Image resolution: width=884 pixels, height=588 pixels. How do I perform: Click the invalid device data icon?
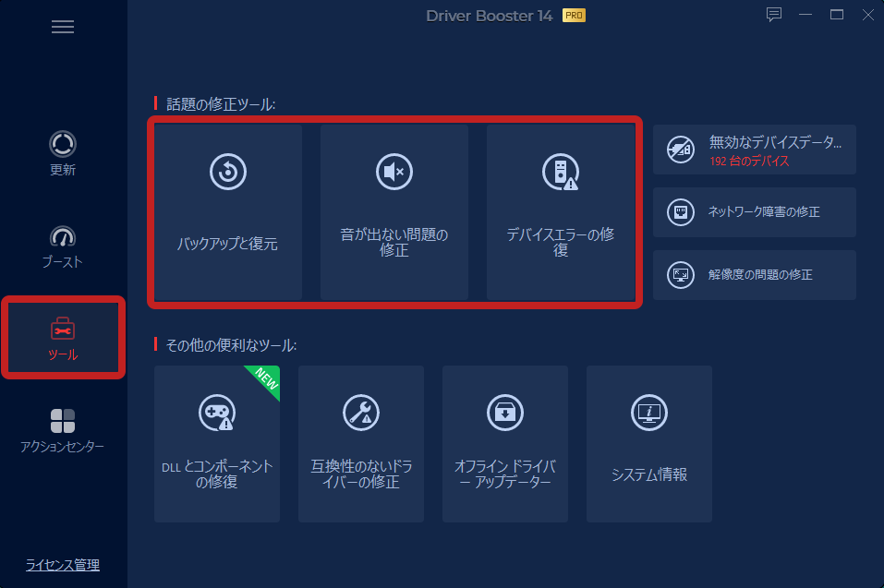click(681, 150)
